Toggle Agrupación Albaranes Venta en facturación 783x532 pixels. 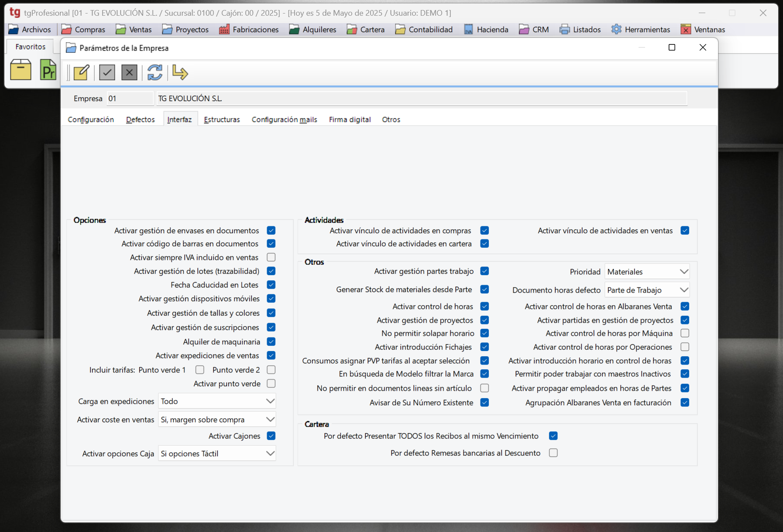[x=685, y=402]
